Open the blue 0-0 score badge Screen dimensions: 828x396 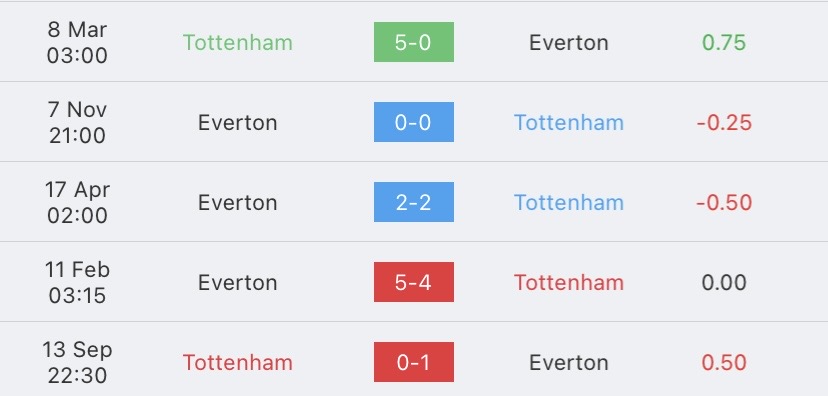(413, 122)
